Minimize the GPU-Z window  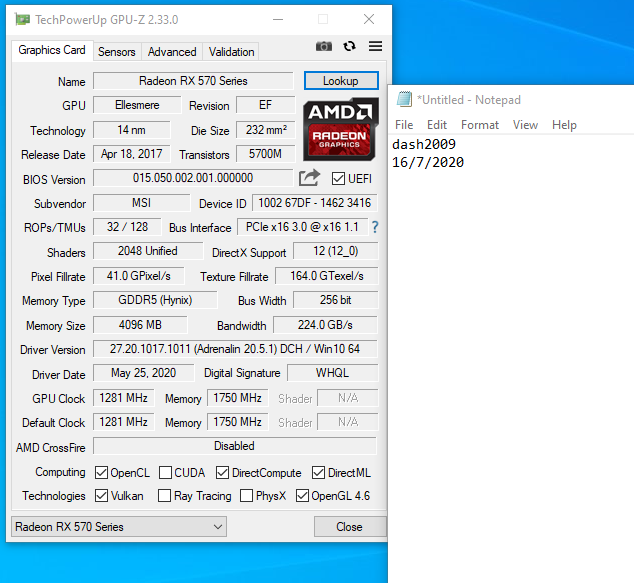278,19
